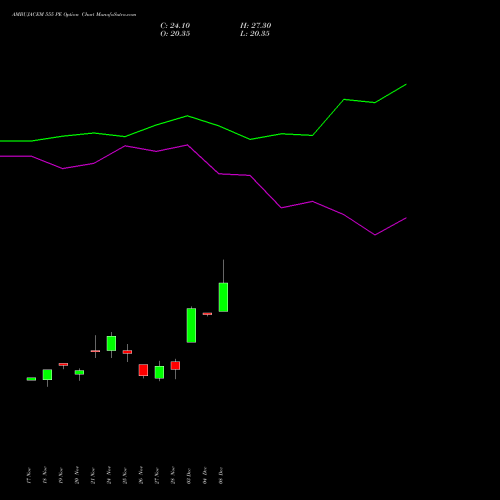Click the green candlestick above 27 Nov
500x500 pixels.
(159, 372)
